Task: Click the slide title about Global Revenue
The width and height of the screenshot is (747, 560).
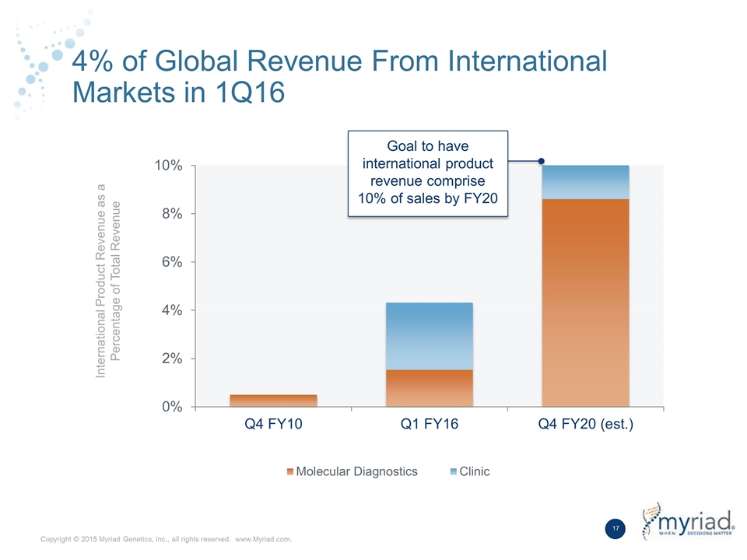Action: coord(340,76)
